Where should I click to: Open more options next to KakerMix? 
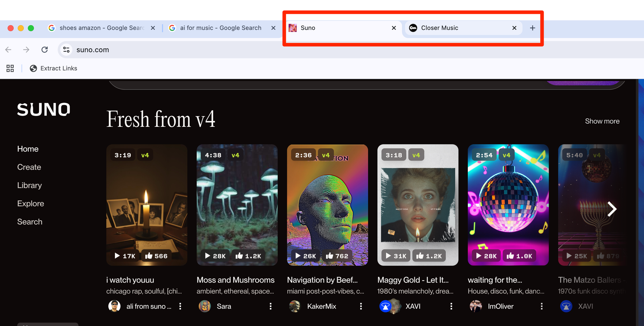click(361, 306)
